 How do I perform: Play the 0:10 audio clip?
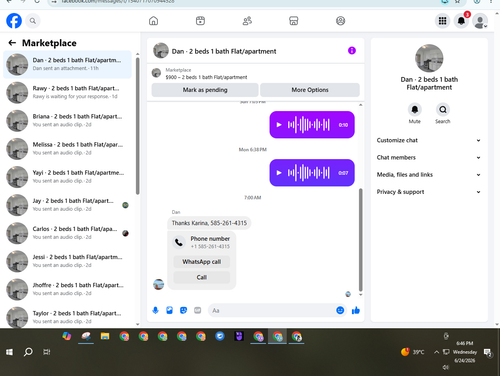point(279,125)
